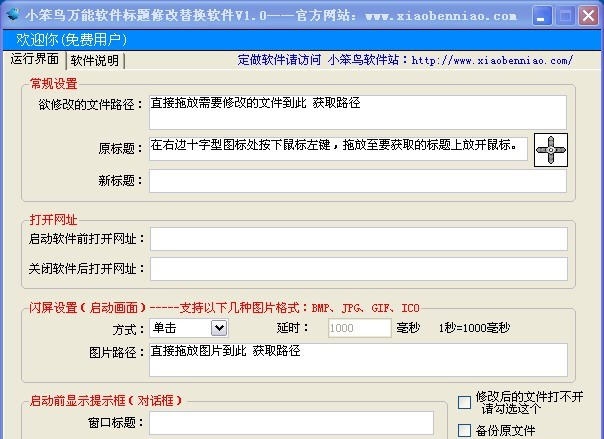Close the window
604x439 pixels.
[x=588, y=16]
